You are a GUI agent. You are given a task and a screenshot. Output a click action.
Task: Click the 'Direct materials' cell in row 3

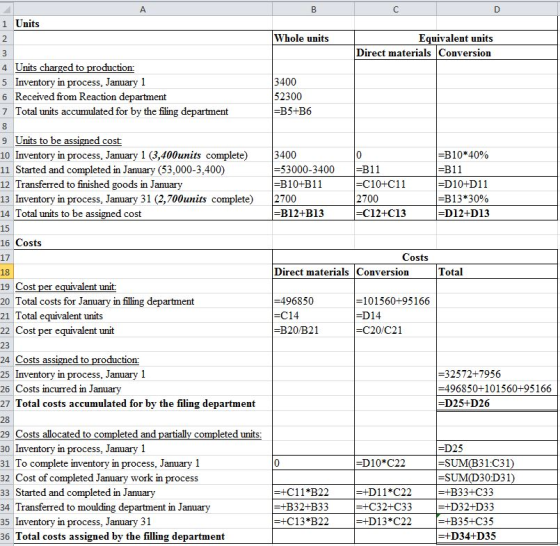pos(395,53)
